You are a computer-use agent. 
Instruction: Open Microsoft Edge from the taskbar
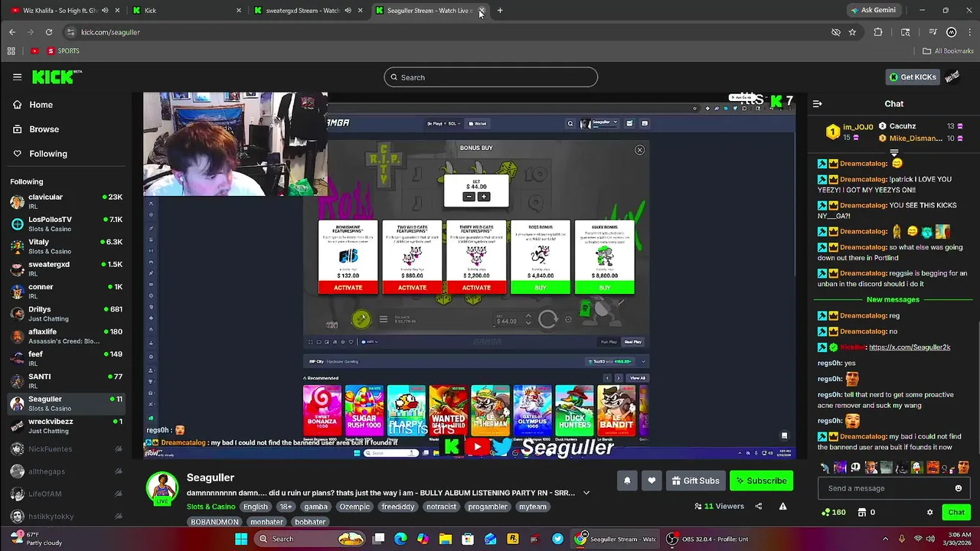(x=400, y=539)
